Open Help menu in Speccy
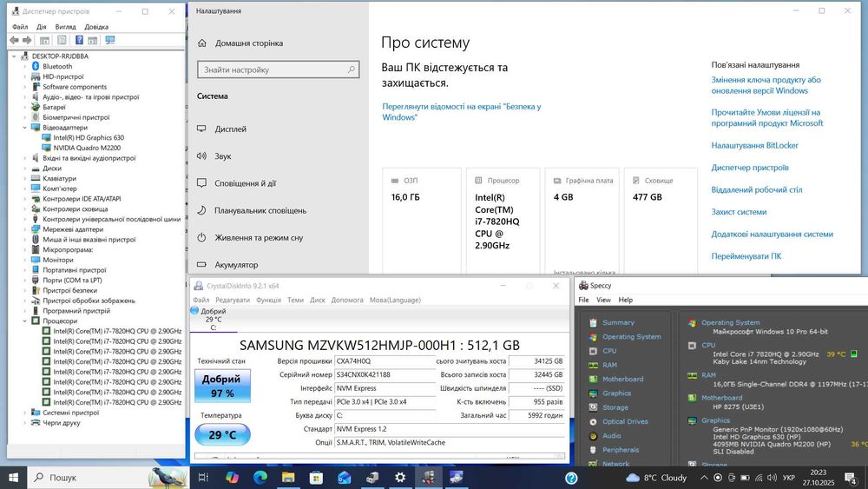Viewport: 868px width, 489px height. 626,300
